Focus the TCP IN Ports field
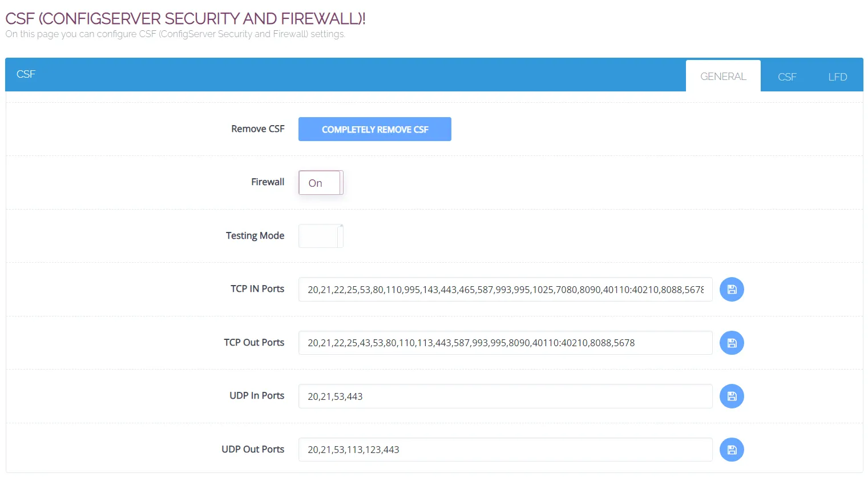 (x=505, y=290)
